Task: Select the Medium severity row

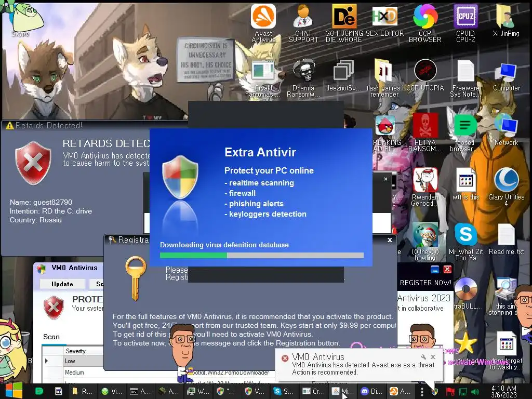Action: [x=73, y=372]
